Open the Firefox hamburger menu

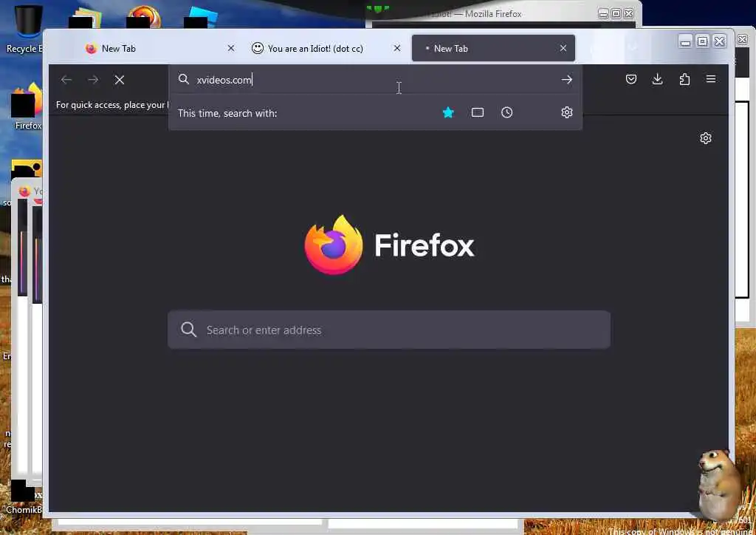pos(711,79)
